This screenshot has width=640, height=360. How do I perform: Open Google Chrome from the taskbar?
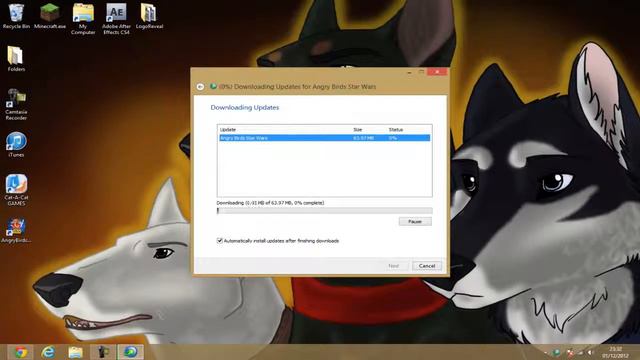(20, 352)
